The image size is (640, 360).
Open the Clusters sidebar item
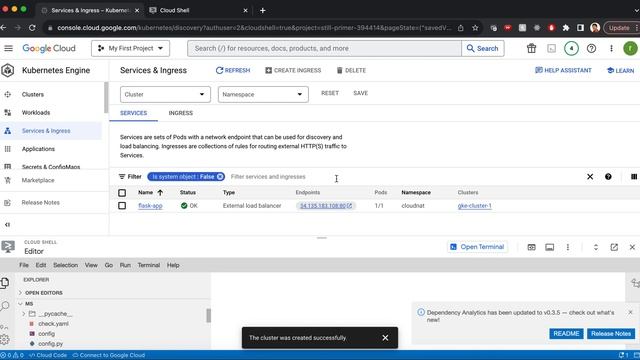pyautogui.click(x=33, y=94)
